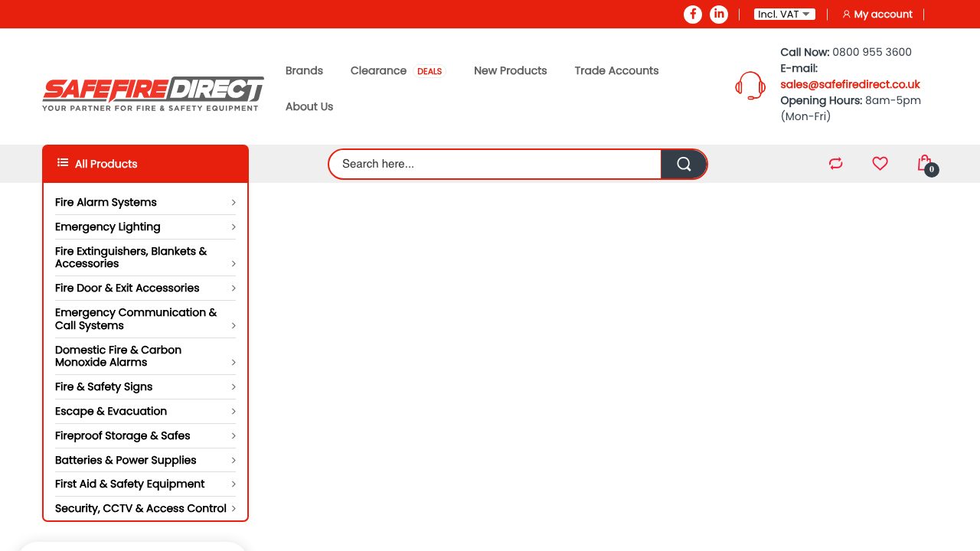The image size is (980, 551).
Task: Open Trade Accounts page
Action: click(616, 70)
